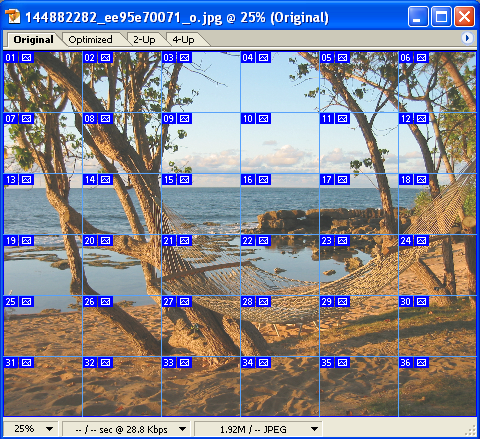
Task: Select the Original tab
Action: (x=33, y=40)
